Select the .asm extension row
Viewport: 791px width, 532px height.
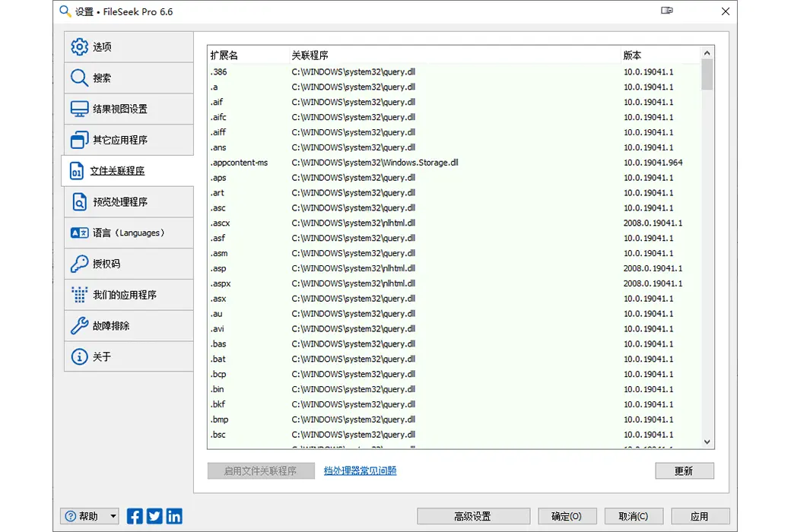[454, 253]
